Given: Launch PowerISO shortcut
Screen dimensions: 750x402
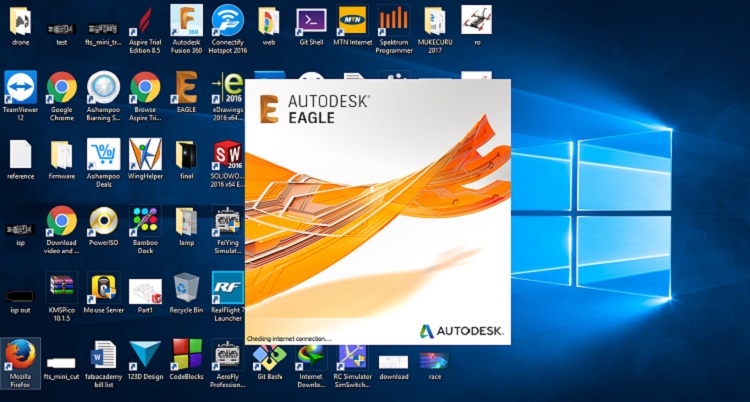Looking at the screenshot, I should click(x=104, y=221).
